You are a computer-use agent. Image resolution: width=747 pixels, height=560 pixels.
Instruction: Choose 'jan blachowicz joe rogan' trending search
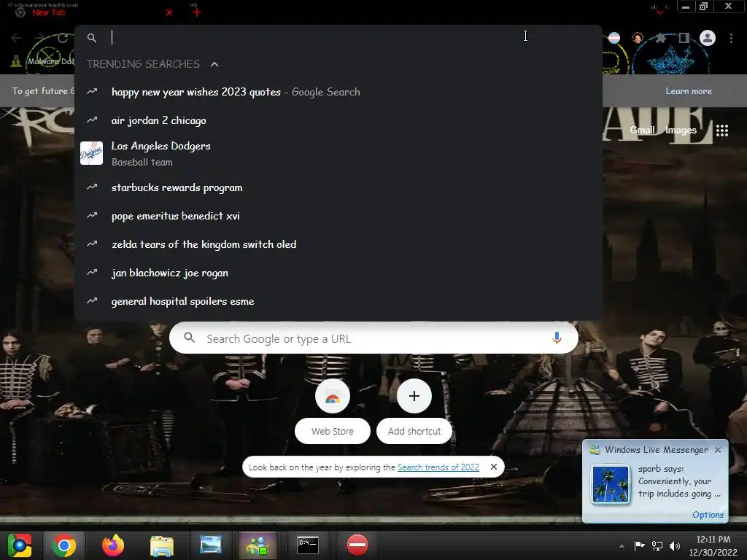(338, 273)
